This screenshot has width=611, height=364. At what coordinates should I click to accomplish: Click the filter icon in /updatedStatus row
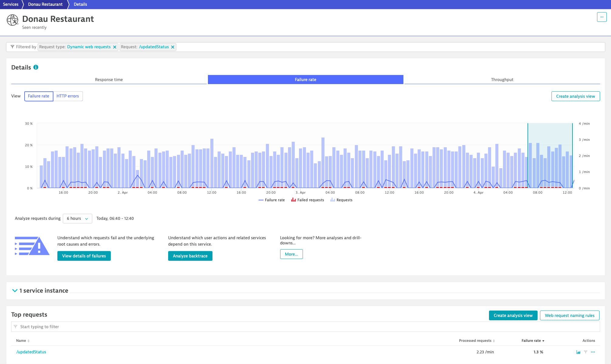click(586, 352)
